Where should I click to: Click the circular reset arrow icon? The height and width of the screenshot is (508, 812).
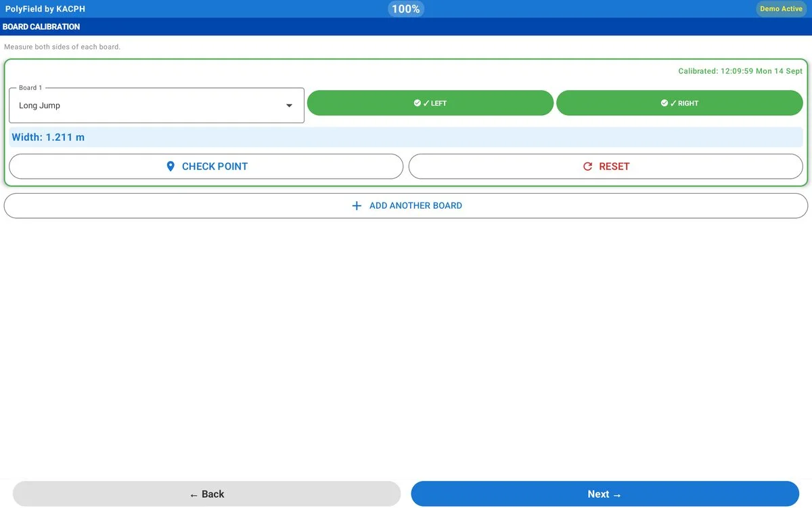587,167
